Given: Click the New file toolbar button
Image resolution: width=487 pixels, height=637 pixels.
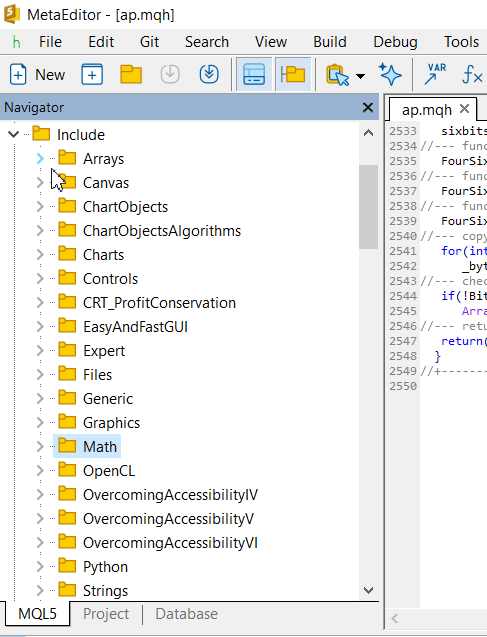Looking at the screenshot, I should click(37, 75).
